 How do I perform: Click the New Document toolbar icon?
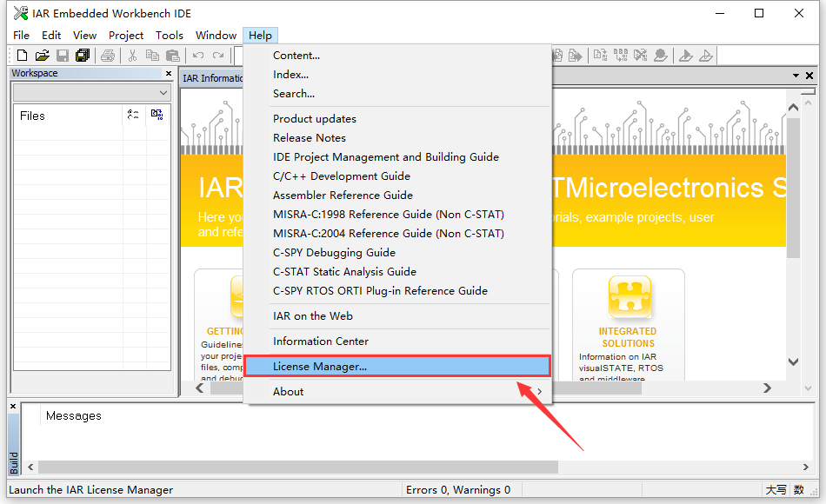[x=22, y=56]
